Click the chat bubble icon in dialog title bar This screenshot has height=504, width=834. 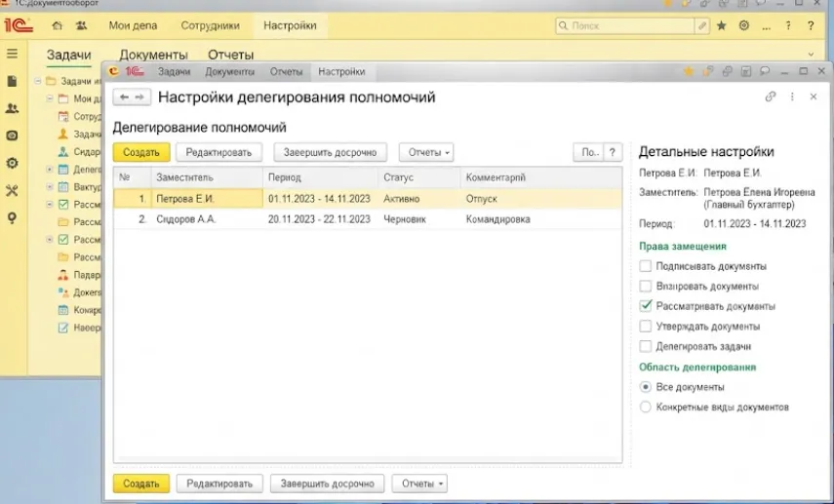tap(765, 71)
